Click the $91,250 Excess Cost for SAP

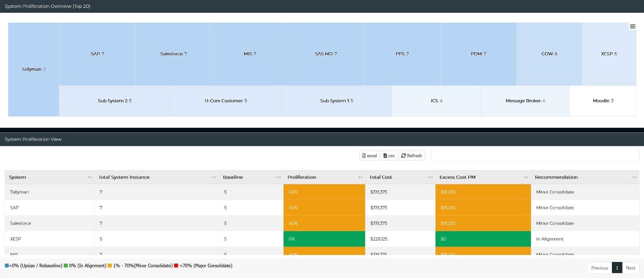(x=483, y=208)
